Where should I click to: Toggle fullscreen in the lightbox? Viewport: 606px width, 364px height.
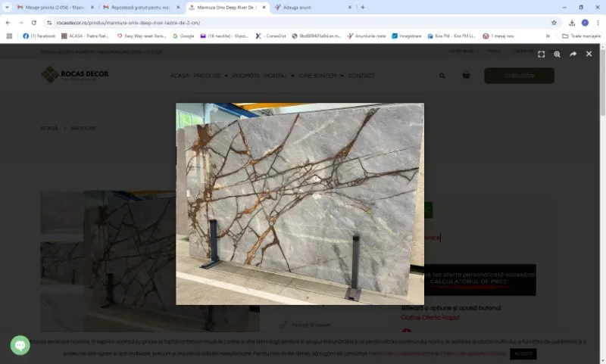click(x=541, y=54)
